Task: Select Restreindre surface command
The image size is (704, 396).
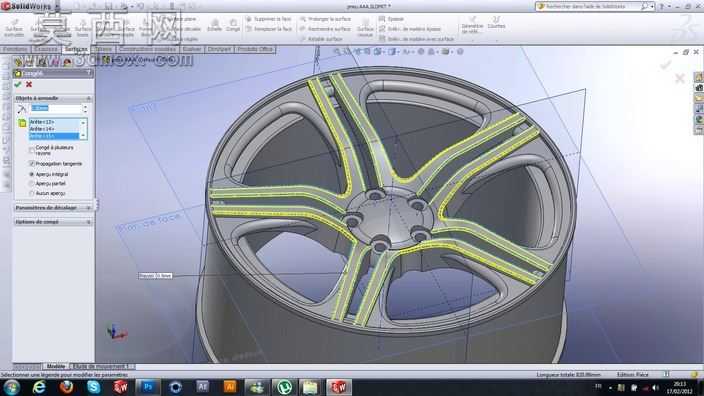Action: coord(325,29)
